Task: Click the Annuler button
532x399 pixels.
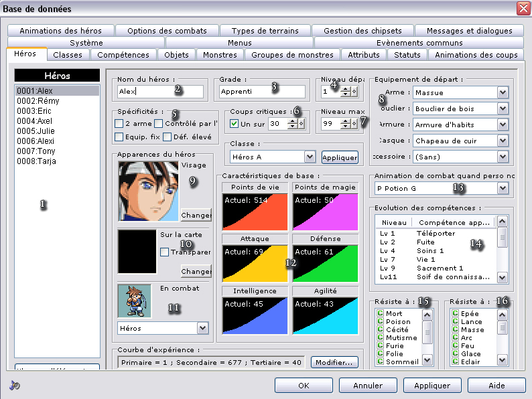Action: coord(368,386)
